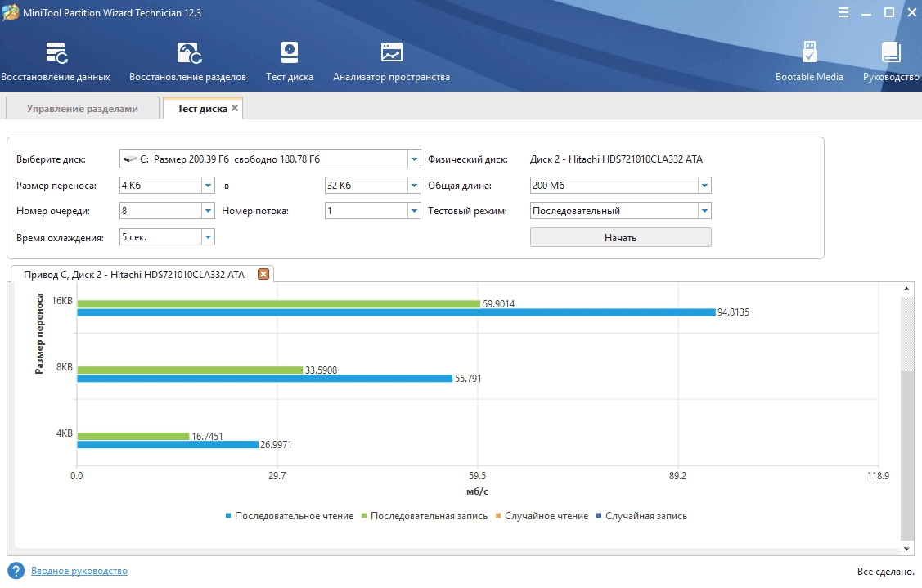922x588 pixels.
Task: Open the 4 Кб transfer size dropdown
Action: [208, 185]
